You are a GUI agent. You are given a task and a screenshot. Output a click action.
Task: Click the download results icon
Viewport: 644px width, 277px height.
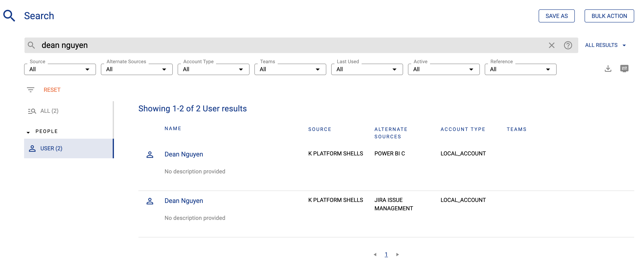pyautogui.click(x=608, y=69)
